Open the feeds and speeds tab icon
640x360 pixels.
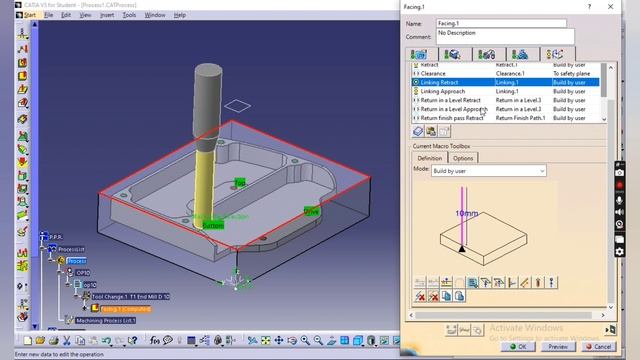pyautogui.click(x=520, y=54)
